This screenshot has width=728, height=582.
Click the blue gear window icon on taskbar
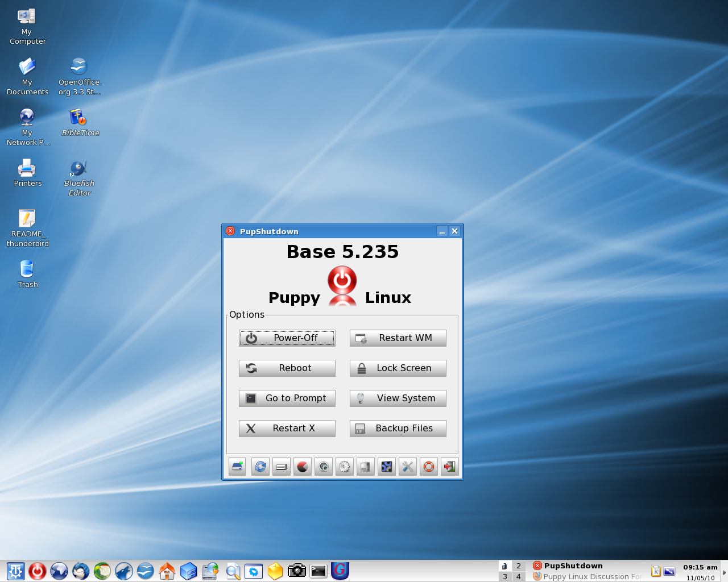tap(254, 571)
